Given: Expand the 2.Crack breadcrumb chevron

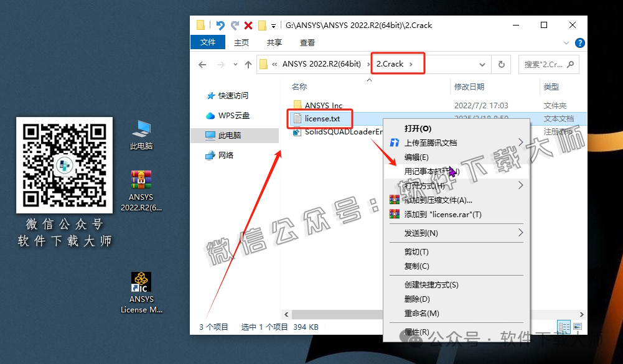Looking at the screenshot, I should (411, 64).
